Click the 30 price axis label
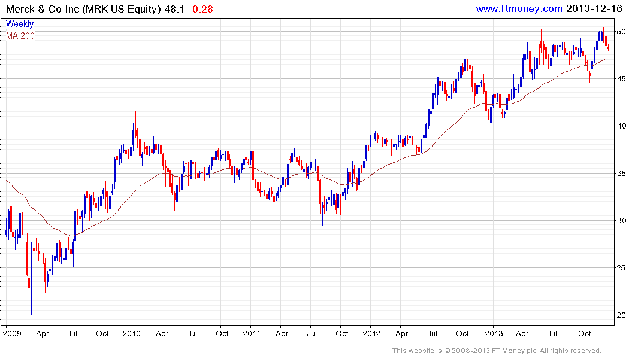Screen dimensions: 644x359 tap(621, 220)
